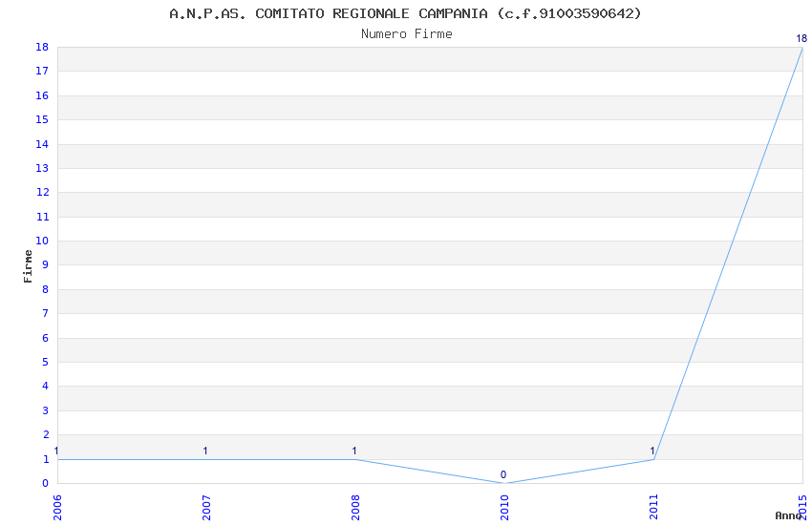The image size is (812, 525).
Task: Click y-axis tick value 11
Action: click(42, 217)
